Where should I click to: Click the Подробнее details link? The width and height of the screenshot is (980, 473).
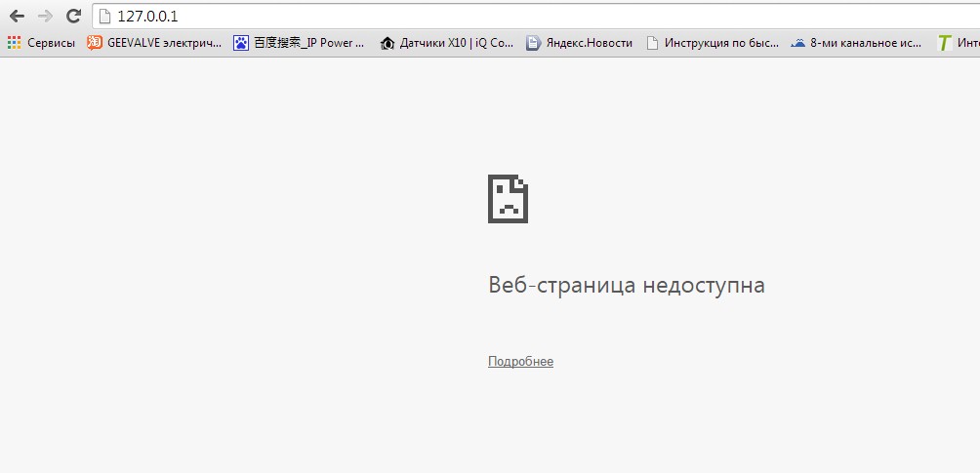point(520,362)
